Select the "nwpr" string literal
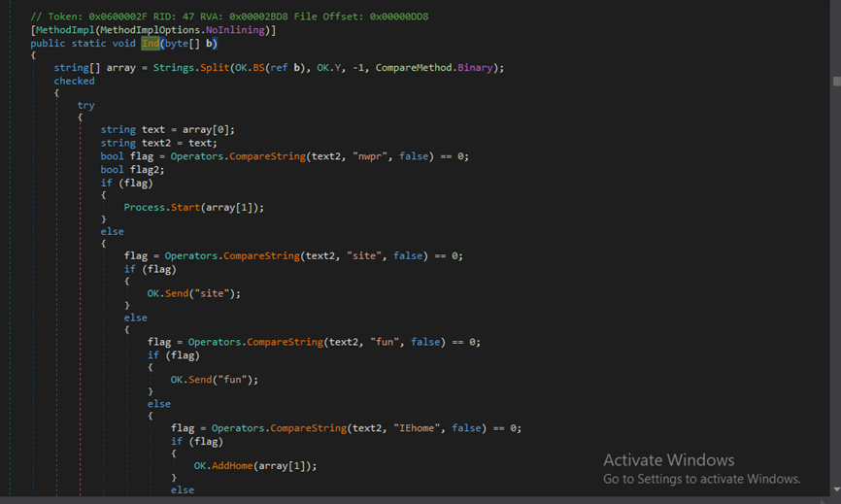The height and width of the screenshot is (504, 841). [x=370, y=156]
